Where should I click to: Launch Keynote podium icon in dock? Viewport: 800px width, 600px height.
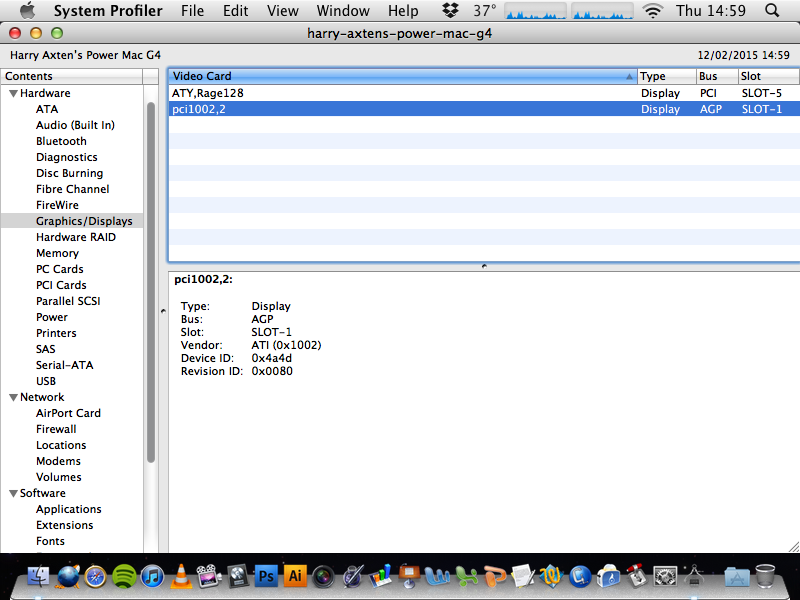[x=409, y=577]
